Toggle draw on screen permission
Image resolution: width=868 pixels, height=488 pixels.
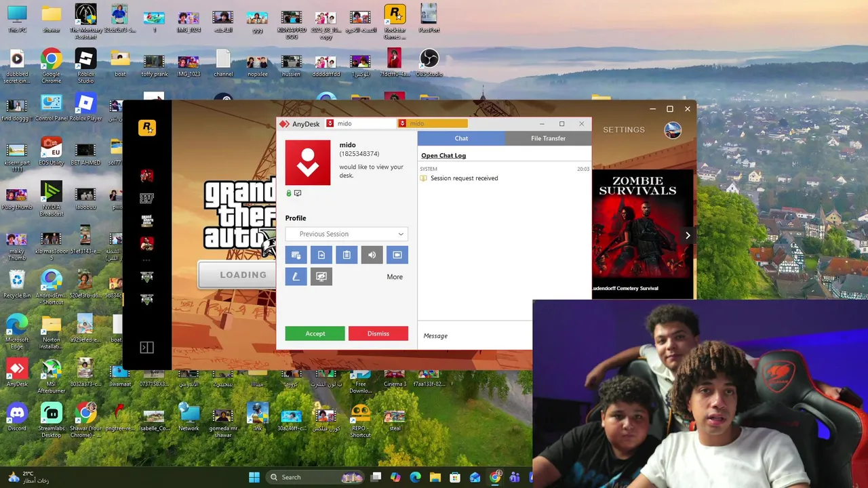click(x=296, y=277)
